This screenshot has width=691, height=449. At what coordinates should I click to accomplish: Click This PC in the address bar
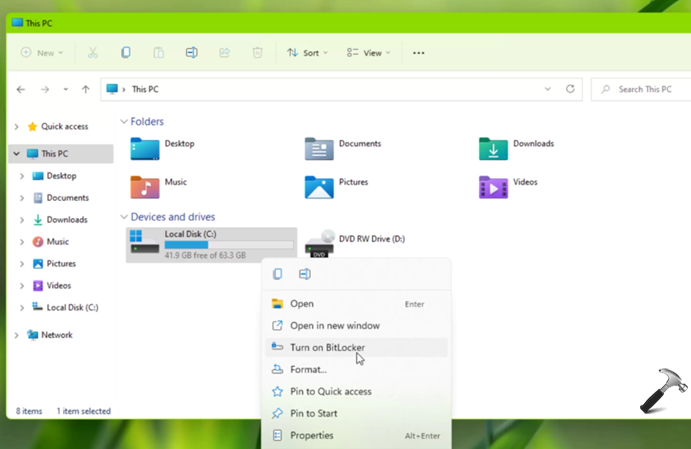click(145, 89)
